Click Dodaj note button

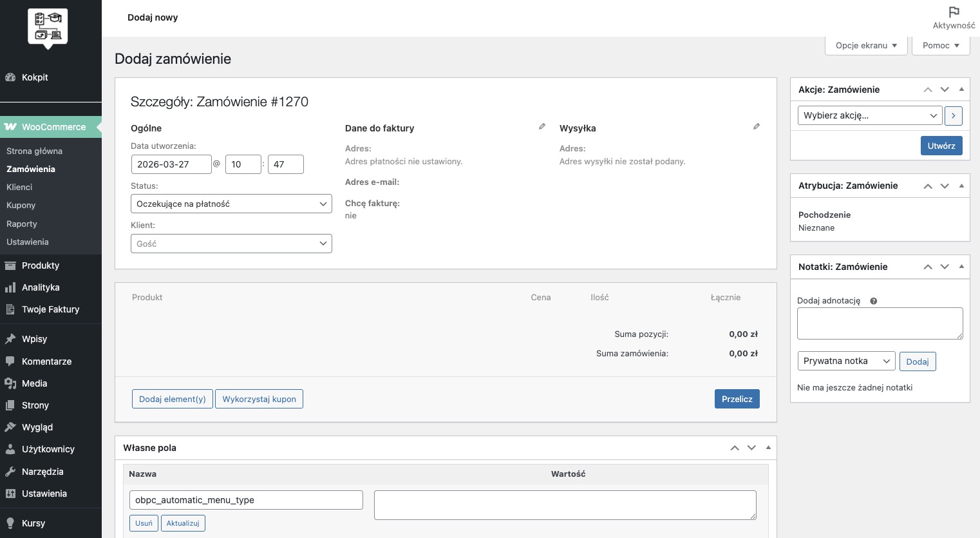[x=918, y=361]
